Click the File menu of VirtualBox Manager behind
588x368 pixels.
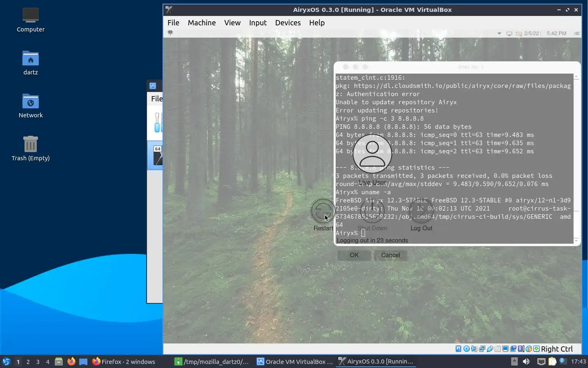(x=156, y=99)
